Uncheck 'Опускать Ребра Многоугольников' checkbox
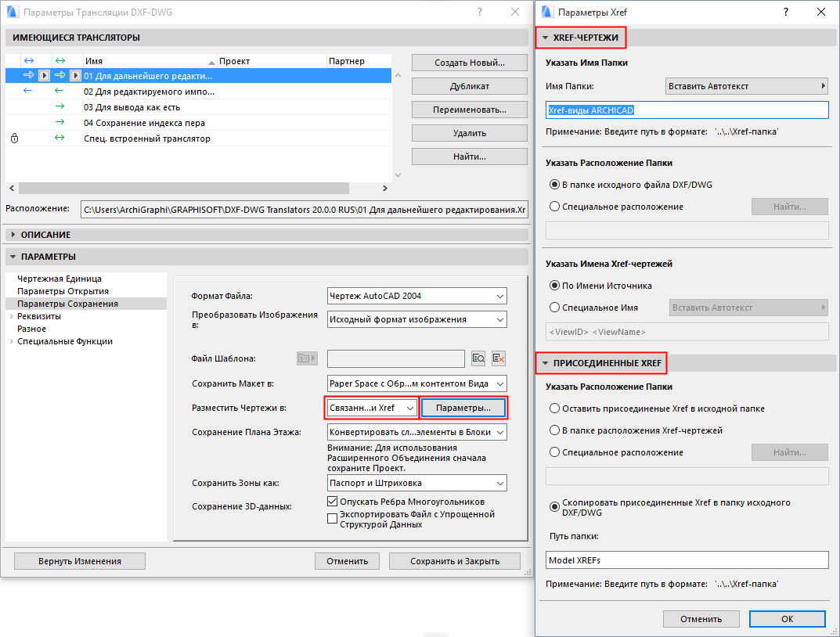This screenshot has height=637, width=840. (332, 502)
